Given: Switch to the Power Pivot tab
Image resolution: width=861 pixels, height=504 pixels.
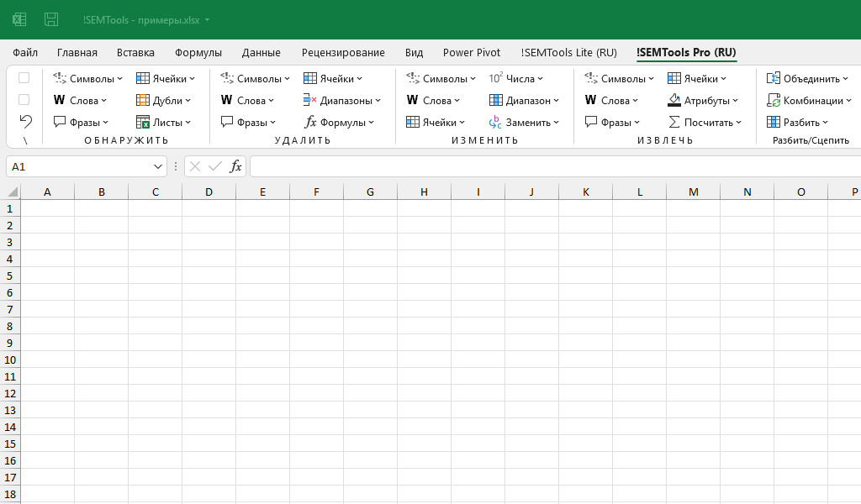Looking at the screenshot, I should (x=472, y=53).
